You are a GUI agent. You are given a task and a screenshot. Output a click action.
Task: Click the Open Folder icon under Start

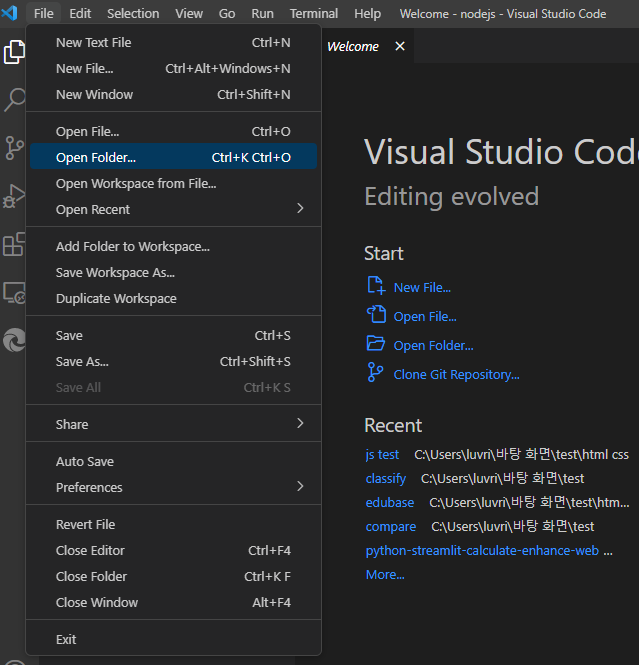[376, 344]
